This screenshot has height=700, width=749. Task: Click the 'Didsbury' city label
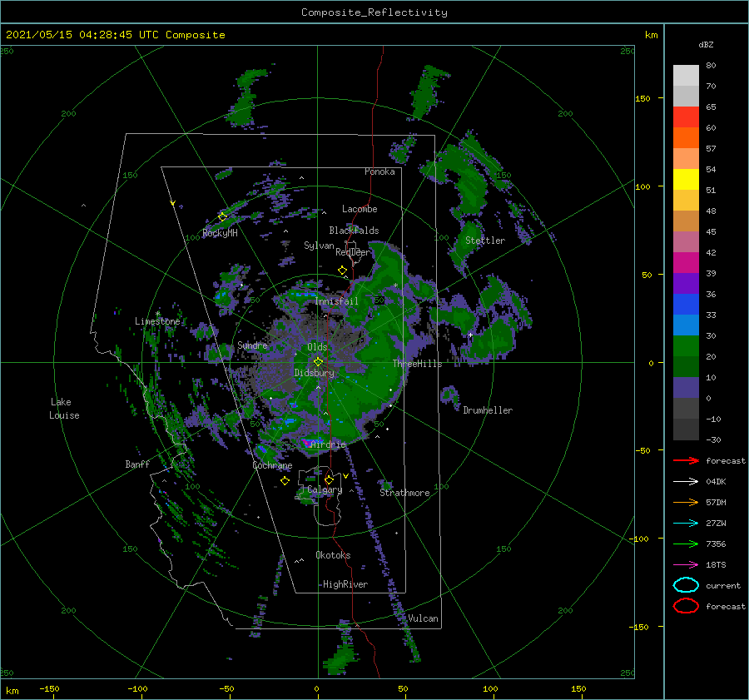[314, 373]
